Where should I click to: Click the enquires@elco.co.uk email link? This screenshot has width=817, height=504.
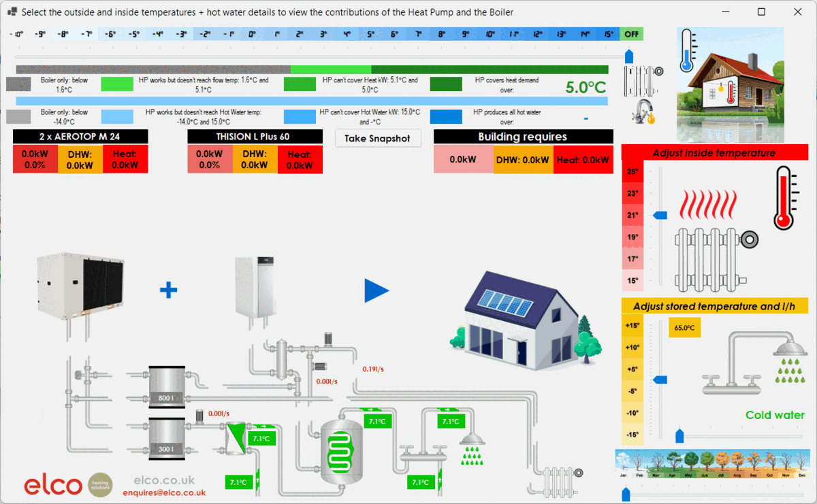tap(164, 492)
